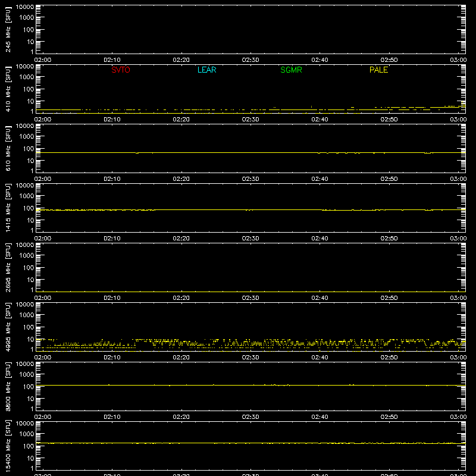Viewport: 476px width, 476px height.
Task: Click the yellow trace in the 1415 MHz panel
Action: click(250, 210)
